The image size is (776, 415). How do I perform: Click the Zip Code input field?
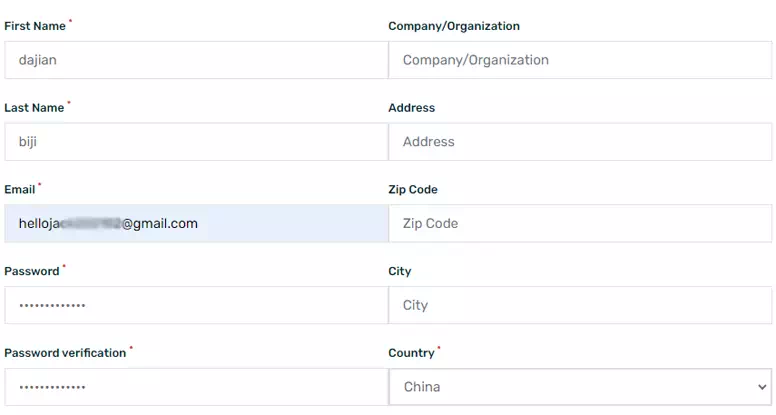click(x=580, y=224)
